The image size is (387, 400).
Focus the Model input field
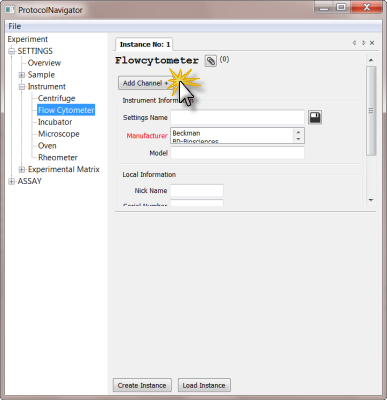click(237, 153)
